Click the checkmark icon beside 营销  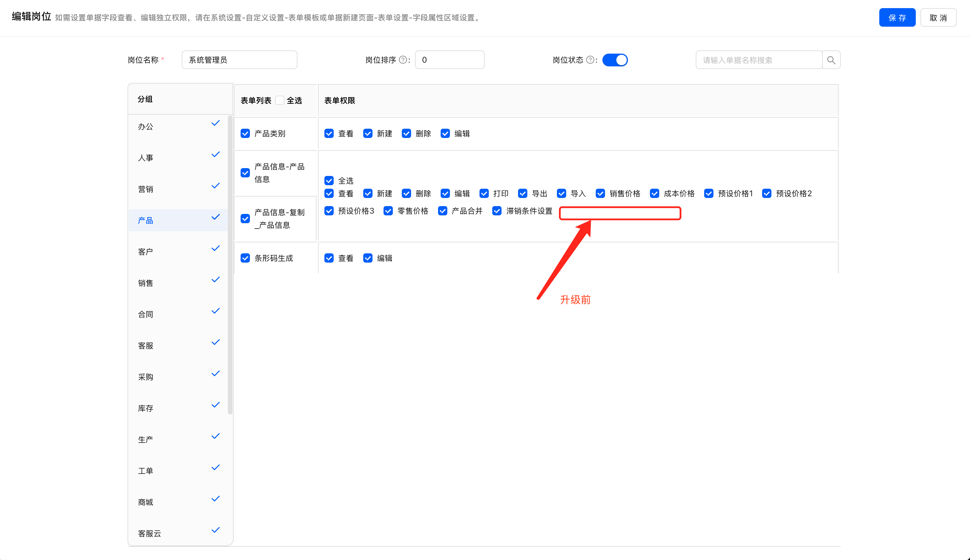coord(215,186)
